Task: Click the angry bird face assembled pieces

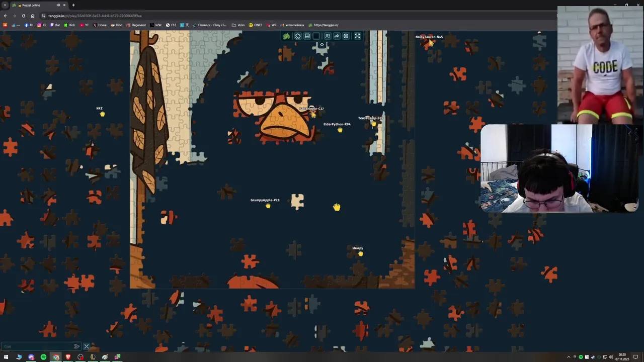Action: pyautogui.click(x=276, y=116)
